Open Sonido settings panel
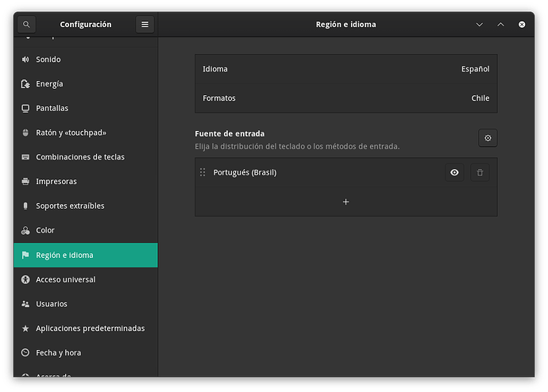This screenshot has width=548, height=392. click(x=48, y=60)
